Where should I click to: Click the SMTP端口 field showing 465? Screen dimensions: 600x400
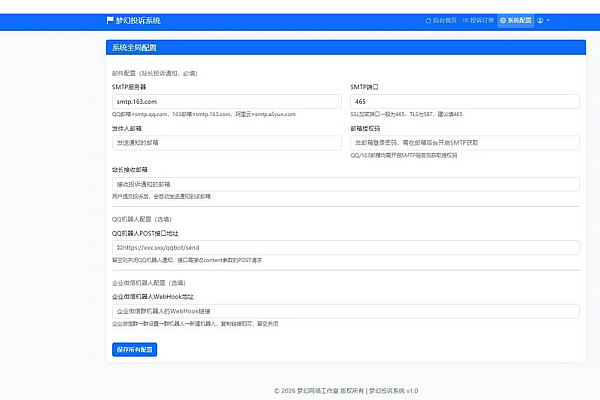(465, 101)
